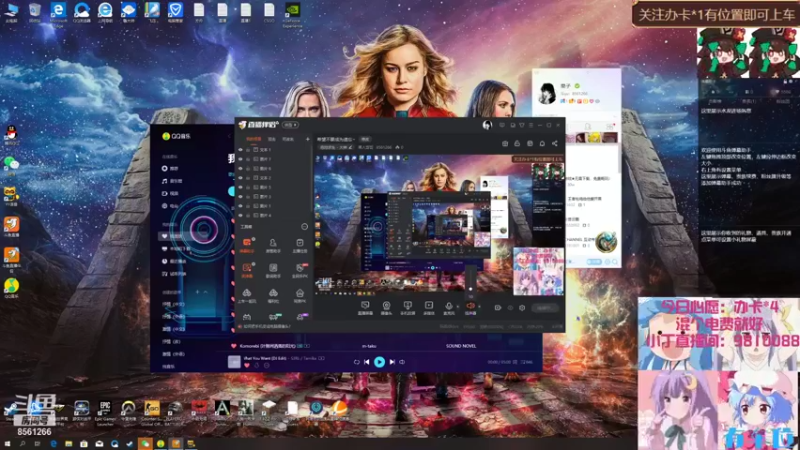
Task: Open the notification bell icon in streaming app
Action: 542,144
